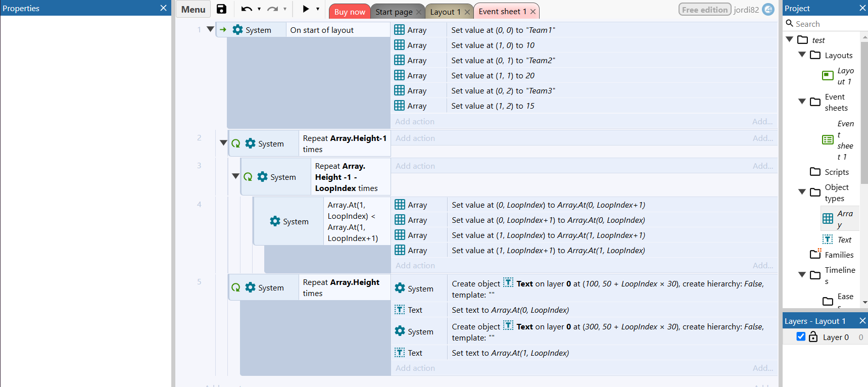868x387 pixels.
Task: Select the Text icon for Set text to Array.At(0, LoopIndex)
Action: [x=400, y=310]
